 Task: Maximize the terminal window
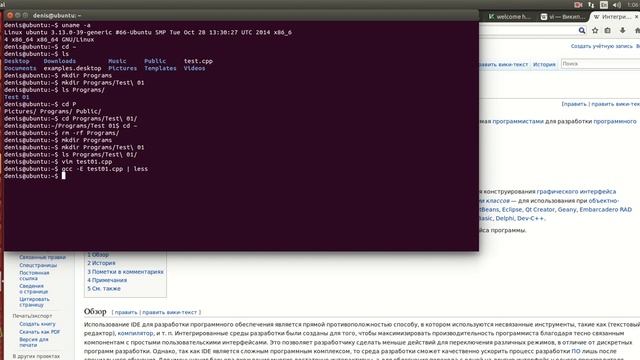(x=25, y=16)
